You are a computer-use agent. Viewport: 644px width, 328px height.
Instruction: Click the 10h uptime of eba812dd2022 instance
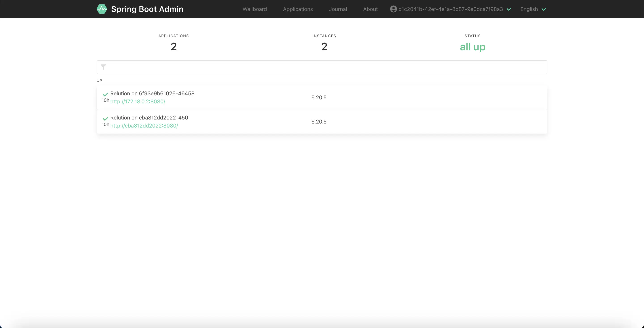pyautogui.click(x=105, y=125)
